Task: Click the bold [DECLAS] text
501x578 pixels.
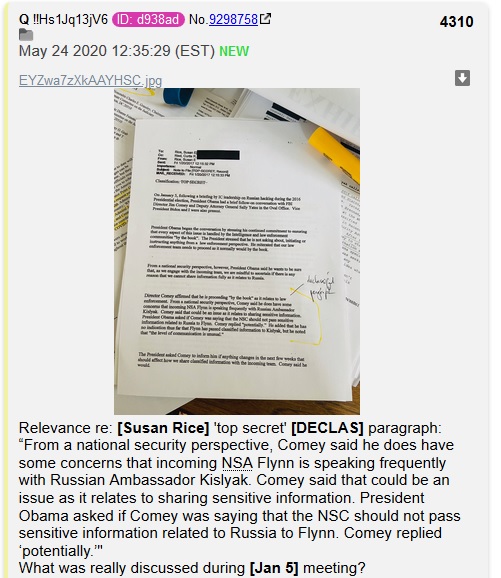Action: 327,428
